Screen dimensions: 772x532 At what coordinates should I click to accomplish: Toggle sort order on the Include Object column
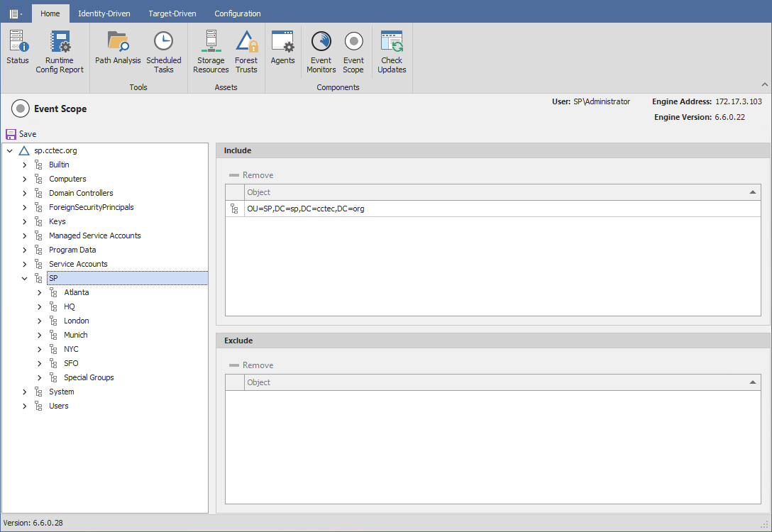coord(753,192)
